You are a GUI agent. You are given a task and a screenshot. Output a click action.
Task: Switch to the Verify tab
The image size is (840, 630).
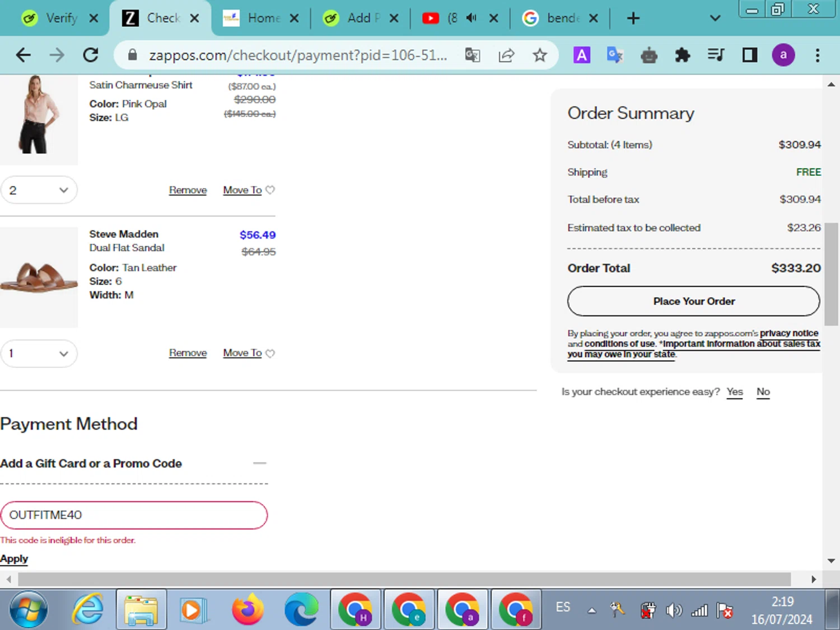(x=60, y=18)
